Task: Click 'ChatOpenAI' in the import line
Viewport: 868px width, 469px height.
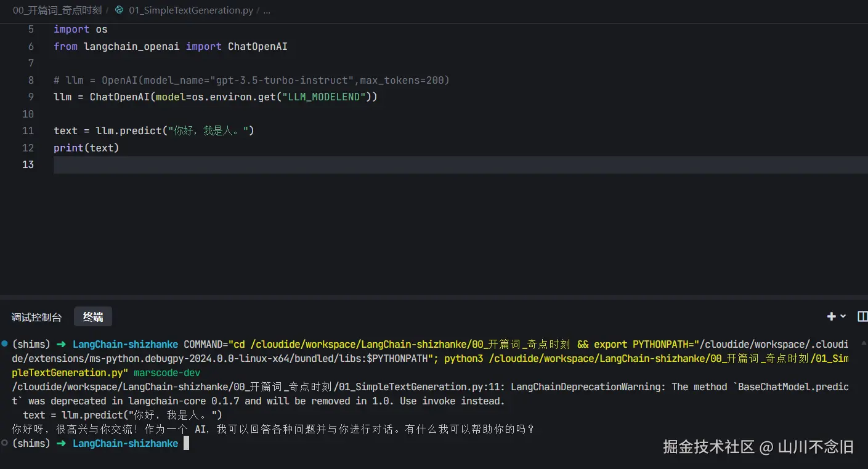Action: click(x=258, y=47)
